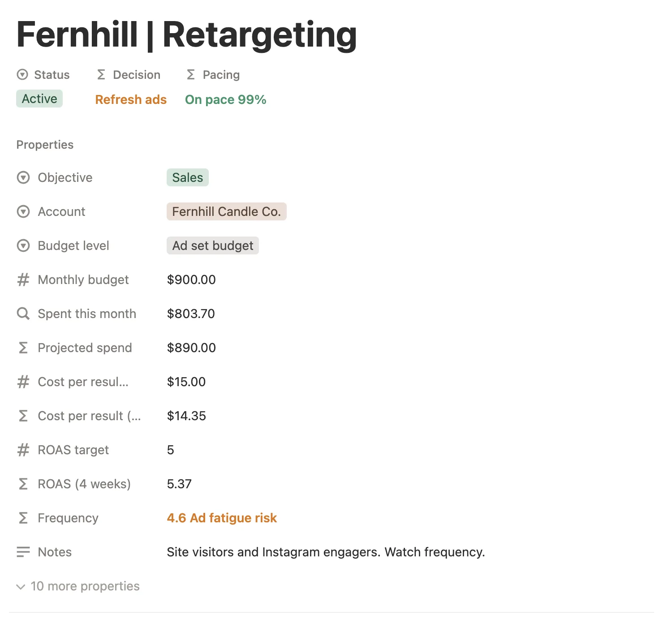Click the page title Fernhill | Retargeting

click(187, 35)
